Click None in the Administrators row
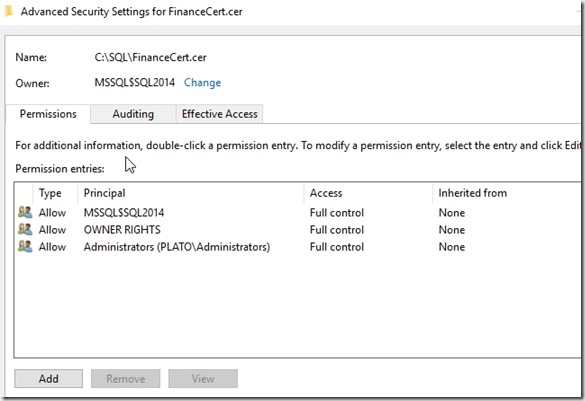Image resolution: width=585 pixels, height=401 pixels. click(x=452, y=247)
